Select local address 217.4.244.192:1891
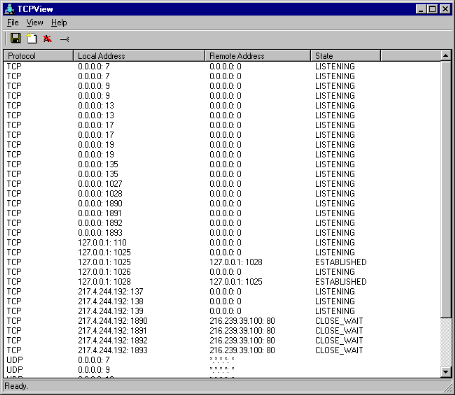 point(112,331)
